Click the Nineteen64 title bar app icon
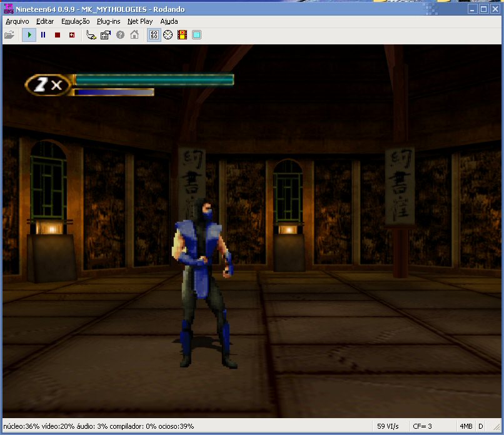 click(9, 9)
